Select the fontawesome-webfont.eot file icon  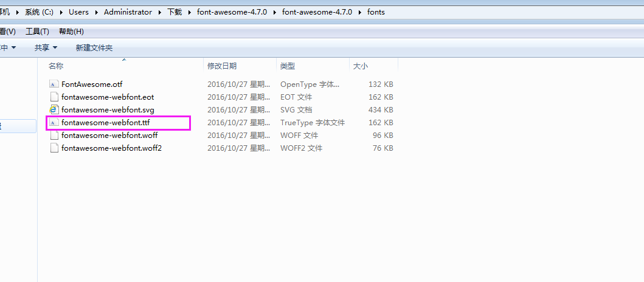(x=54, y=97)
